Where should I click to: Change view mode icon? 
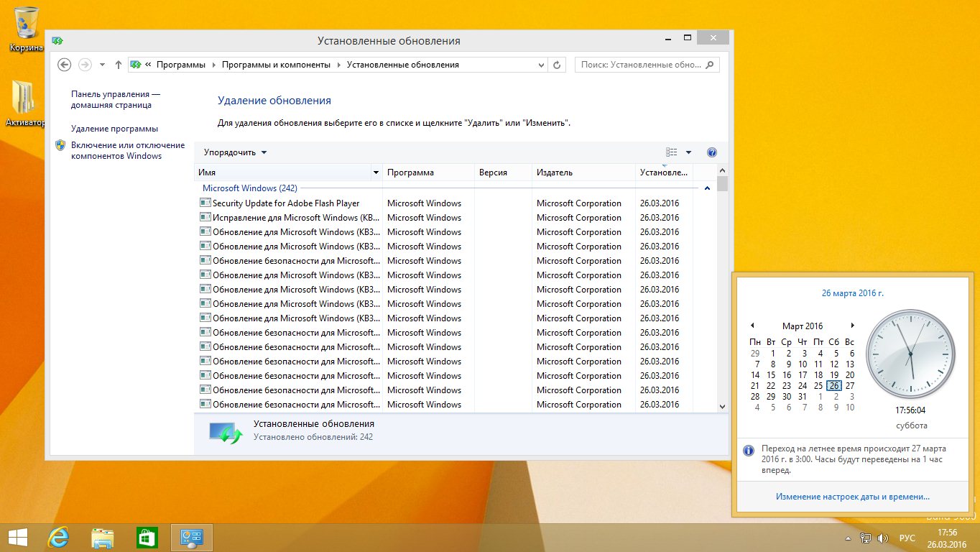tap(672, 152)
